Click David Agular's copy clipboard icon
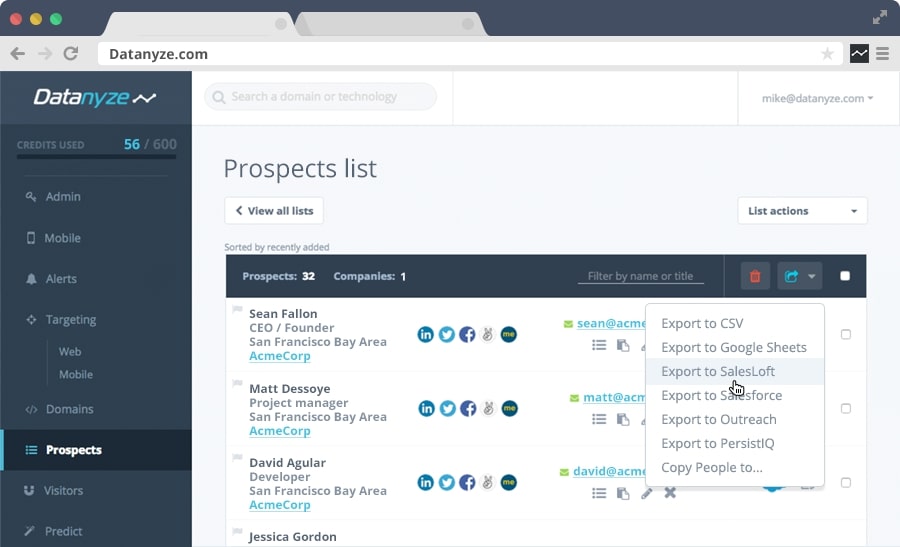Image resolution: width=900 pixels, height=547 pixels. point(623,493)
